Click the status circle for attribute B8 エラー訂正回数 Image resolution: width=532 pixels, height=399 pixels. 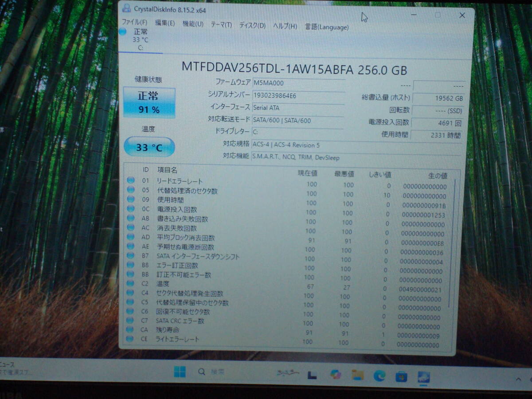pyautogui.click(x=130, y=265)
